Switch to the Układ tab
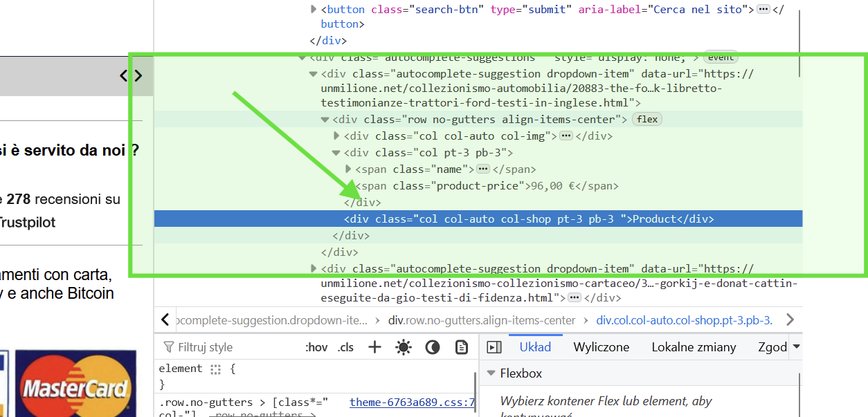868x417 pixels. pyautogui.click(x=535, y=347)
